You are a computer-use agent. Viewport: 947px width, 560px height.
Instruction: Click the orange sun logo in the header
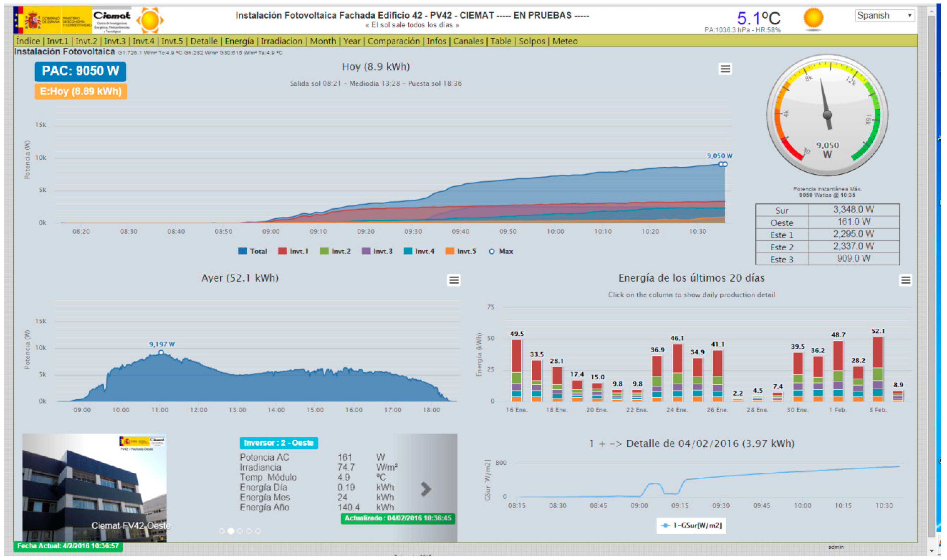(150, 20)
